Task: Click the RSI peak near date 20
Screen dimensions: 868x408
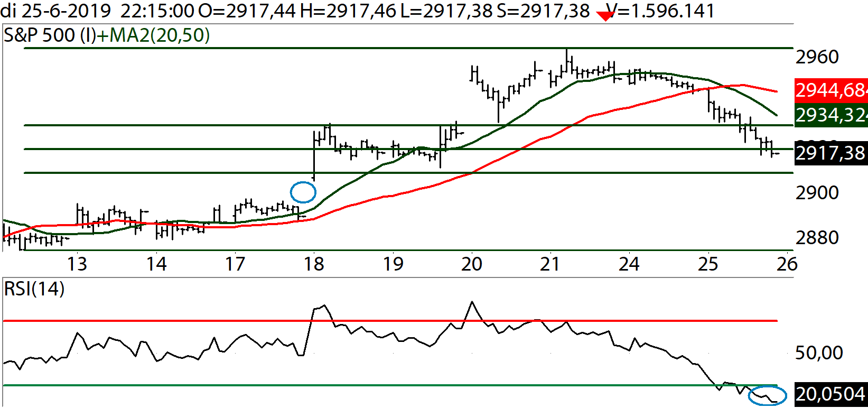Action: [472, 303]
